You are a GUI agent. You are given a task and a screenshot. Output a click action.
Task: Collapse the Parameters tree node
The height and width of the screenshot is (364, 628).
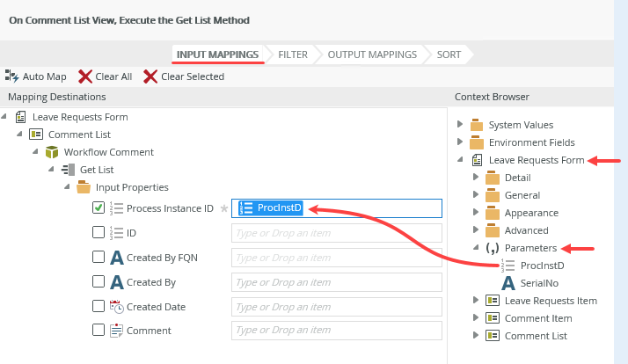coord(476,248)
